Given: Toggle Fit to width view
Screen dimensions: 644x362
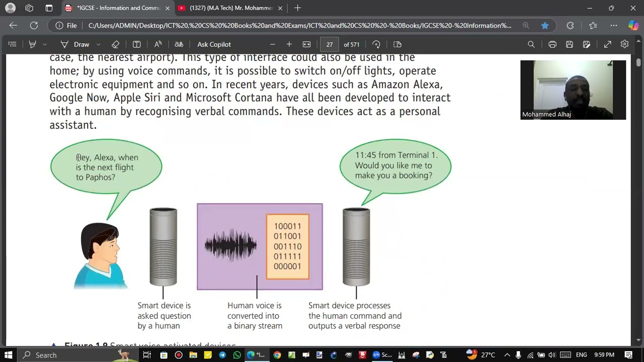Looking at the screenshot, I should tap(306, 44).
